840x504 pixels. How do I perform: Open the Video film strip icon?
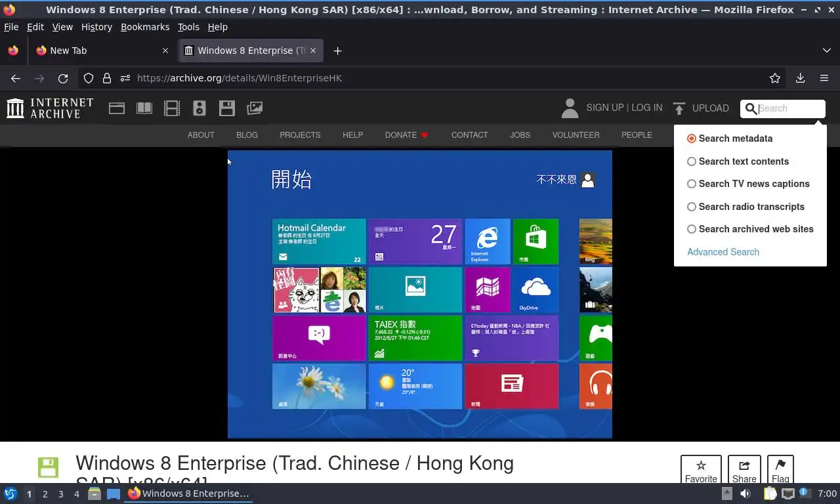172,108
